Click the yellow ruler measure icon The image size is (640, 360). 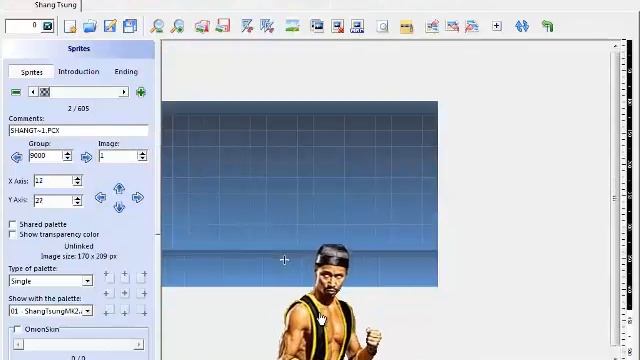[406, 27]
